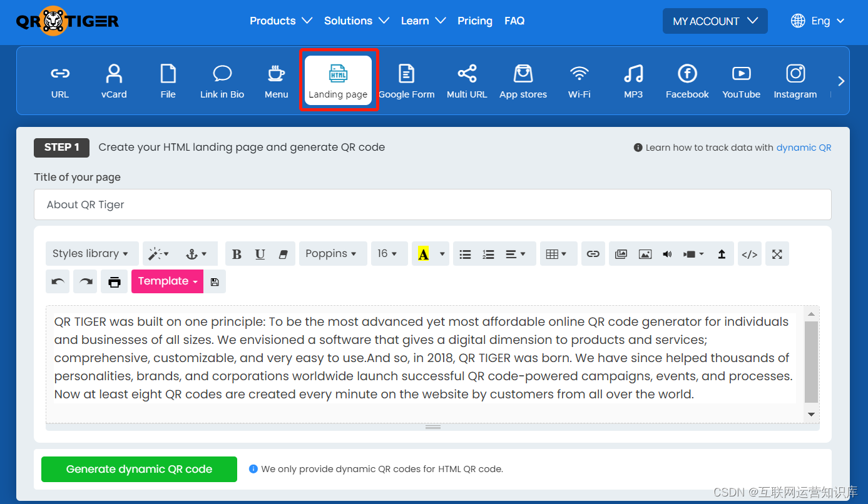Follow the dynamic QR link
This screenshot has height=504, width=868.
pyautogui.click(x=804, y=148)
